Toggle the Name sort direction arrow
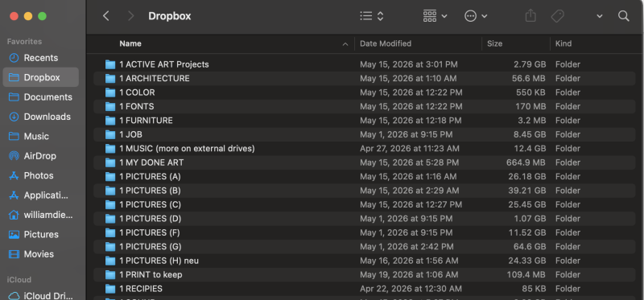This screenshot has width=644, height=300. (345, 44)
